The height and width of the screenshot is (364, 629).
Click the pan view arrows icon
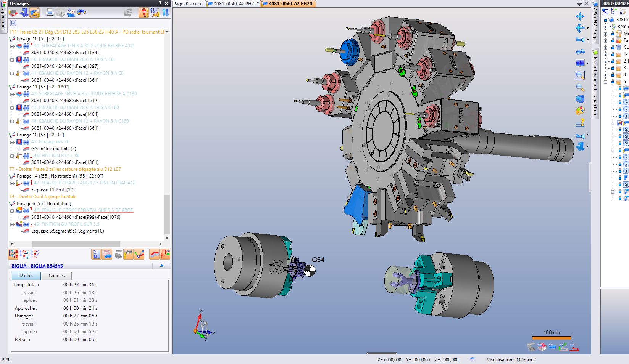pyautogui.click(x=580, y=16)
